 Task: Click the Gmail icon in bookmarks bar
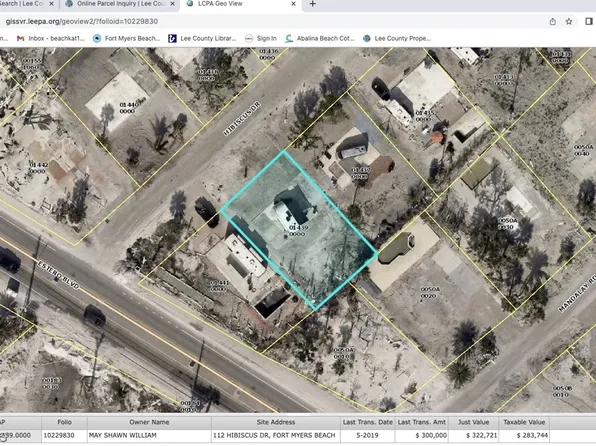[21, 38]
